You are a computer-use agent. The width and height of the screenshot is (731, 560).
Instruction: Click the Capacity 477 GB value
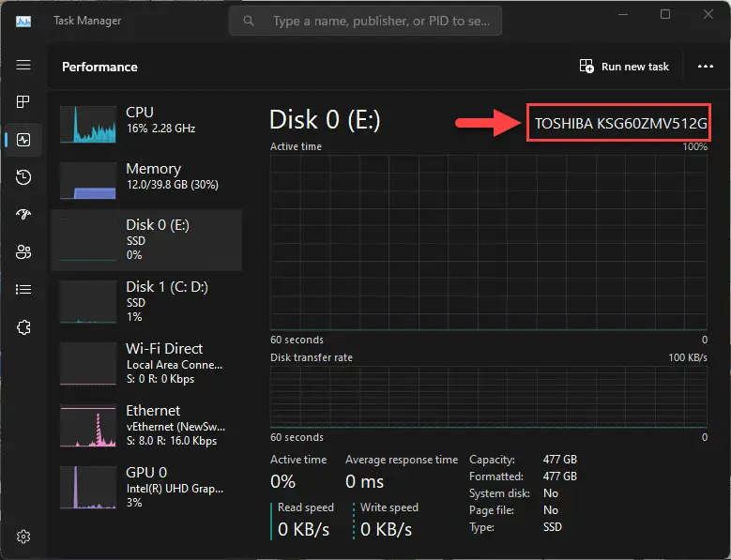click(560, 460)
